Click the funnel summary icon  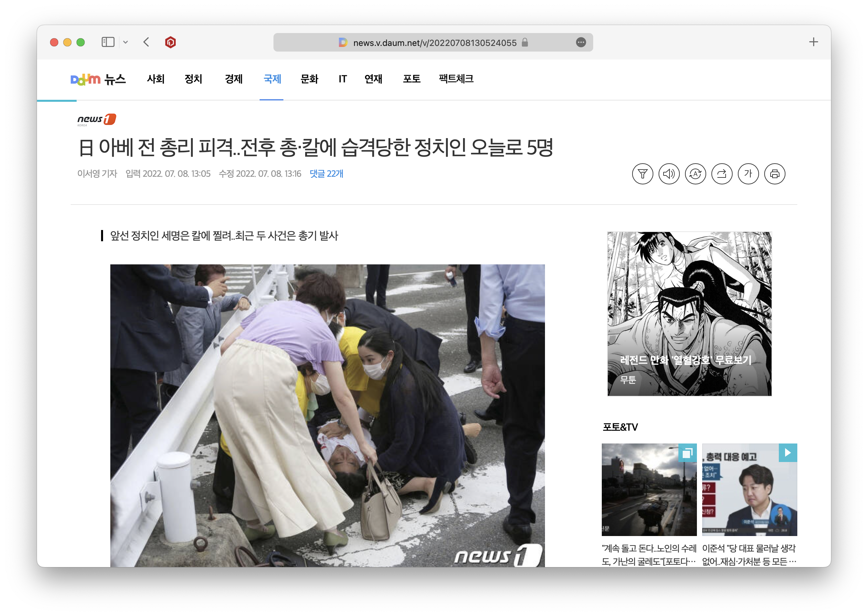coord(642,174)
